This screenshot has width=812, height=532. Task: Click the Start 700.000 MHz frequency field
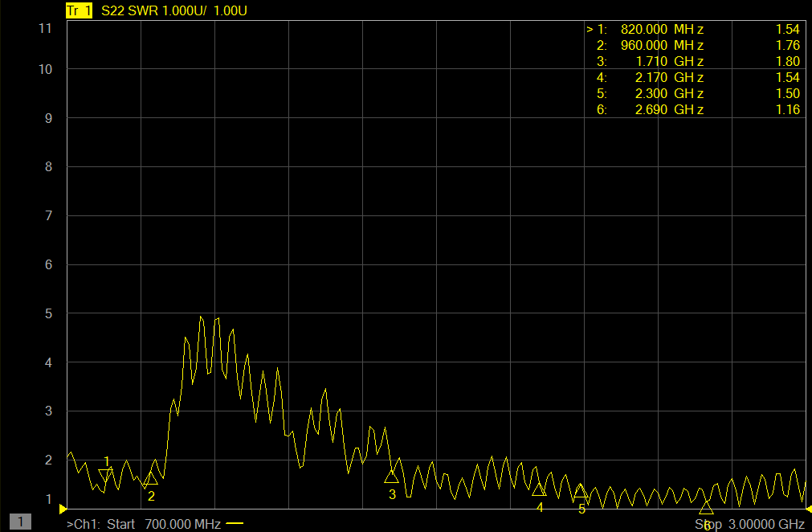[x=164, y=524]
